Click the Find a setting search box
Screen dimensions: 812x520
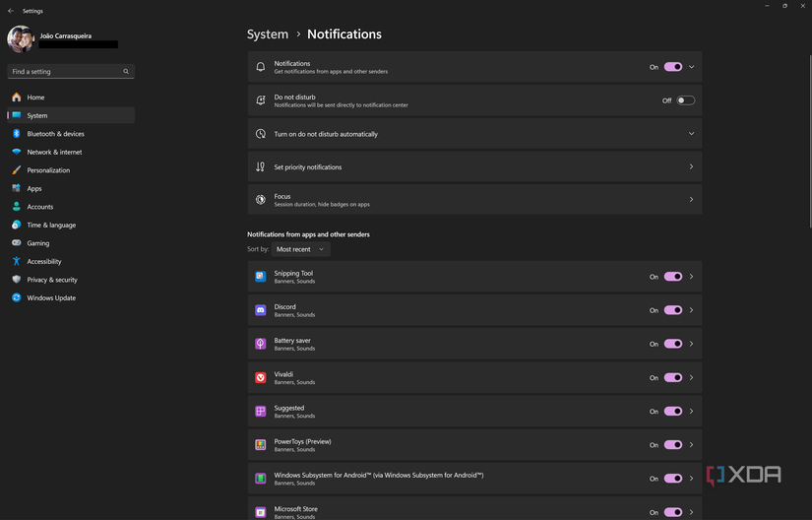pyautogui.click(x=65, y=72)
